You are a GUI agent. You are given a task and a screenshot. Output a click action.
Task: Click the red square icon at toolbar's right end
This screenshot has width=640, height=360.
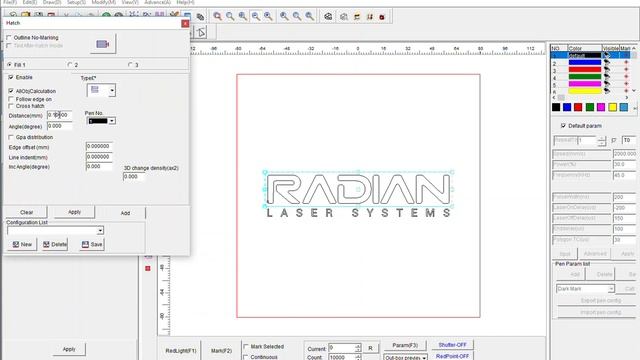[382, 17]
